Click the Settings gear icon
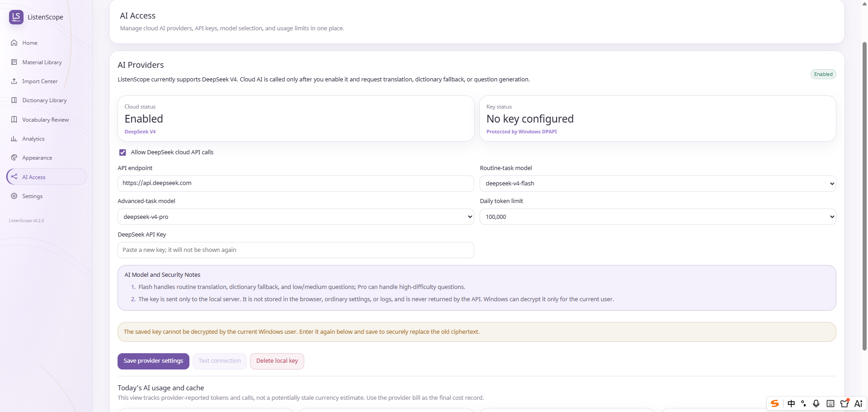This screenshot has width=868, height=412. [x=14, y=196]
